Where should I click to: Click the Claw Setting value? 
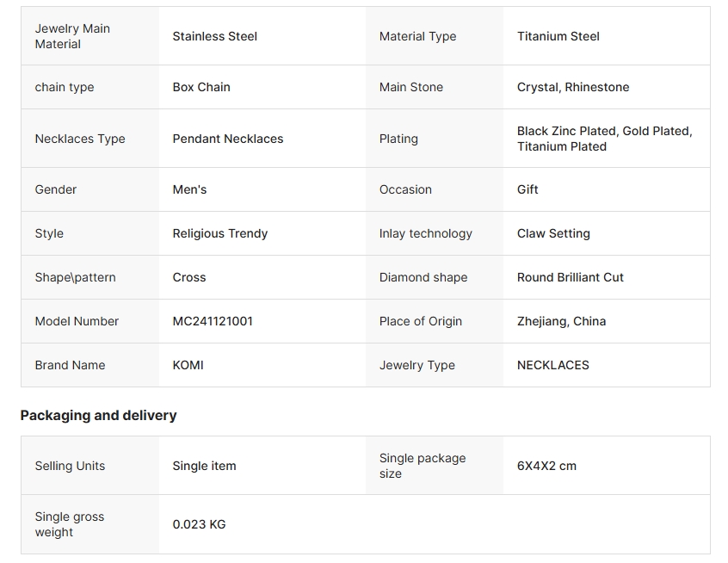553,233
